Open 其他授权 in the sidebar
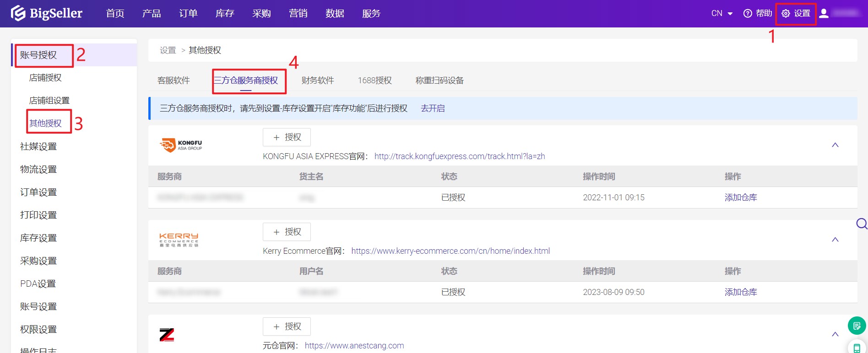The height and width of the screenshot is (353, 868). [45, 123]
